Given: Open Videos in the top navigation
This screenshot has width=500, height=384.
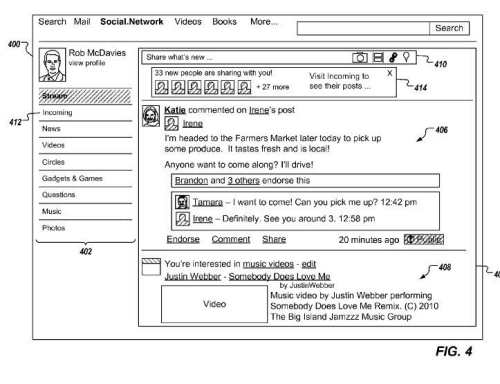Looking at the screenshot, I should pos(188,22).
